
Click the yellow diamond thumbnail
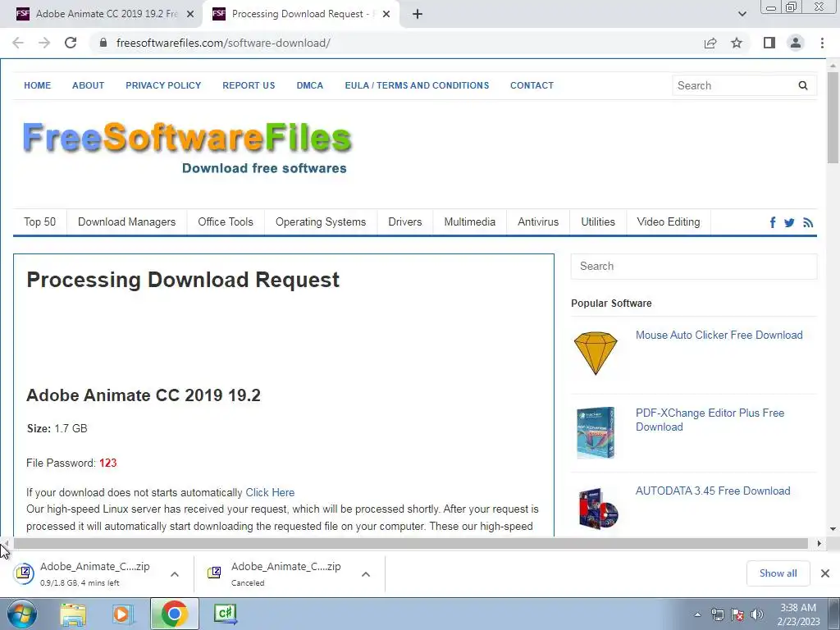point(596,353)
